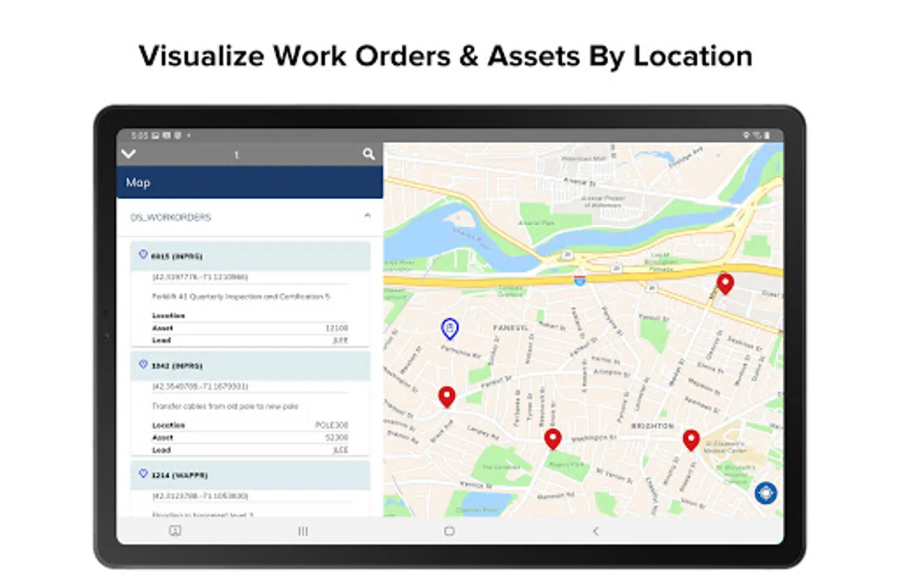Collapse the screen using the top-left chevron
This screenshot has width=899, height=588.
tap(129, 154)
